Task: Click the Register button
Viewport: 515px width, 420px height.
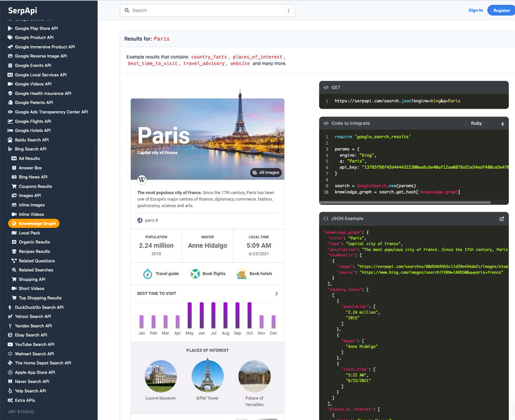Action: tap(501, 10)
